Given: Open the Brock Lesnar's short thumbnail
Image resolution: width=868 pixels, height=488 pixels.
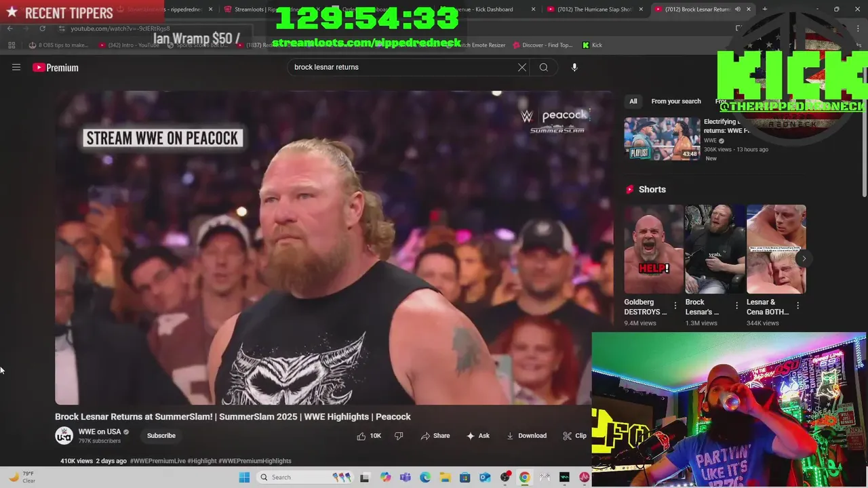Looking at the screenshot, I should [715, 249].
